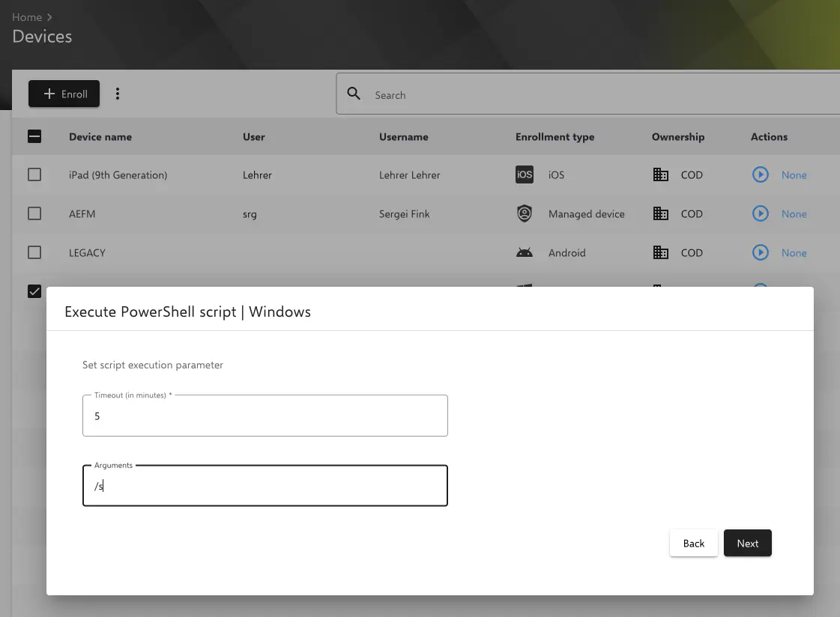Click the Enroll button
The width and height of the screenshot is (840, 617).
coord(65,94)
